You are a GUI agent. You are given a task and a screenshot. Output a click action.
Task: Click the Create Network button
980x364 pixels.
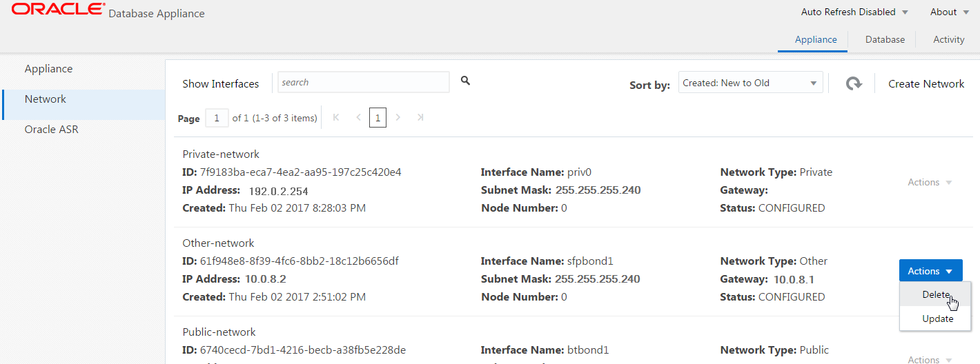pyautogui.click(x=926, y=83)
